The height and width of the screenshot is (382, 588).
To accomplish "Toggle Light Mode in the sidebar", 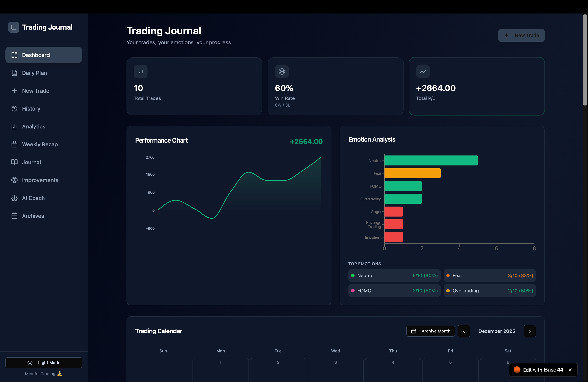I will 44,362.
